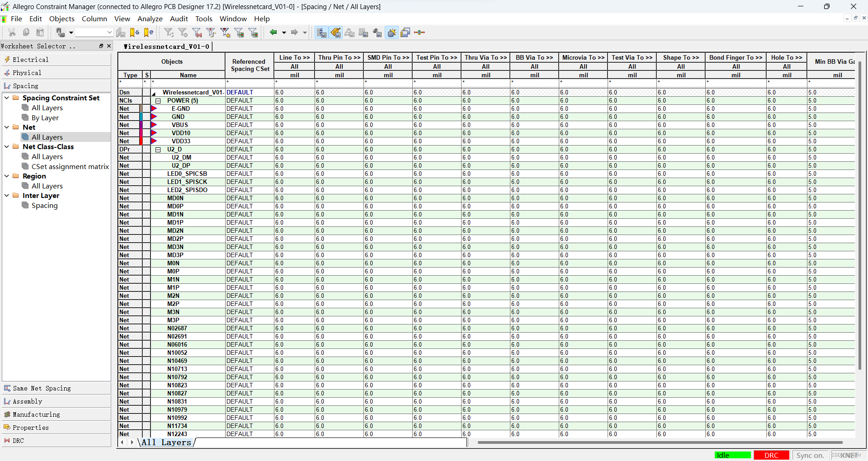Click the Paste clipboard icon in toolbar
868x461 pixels.
click(x=40, y=32)
